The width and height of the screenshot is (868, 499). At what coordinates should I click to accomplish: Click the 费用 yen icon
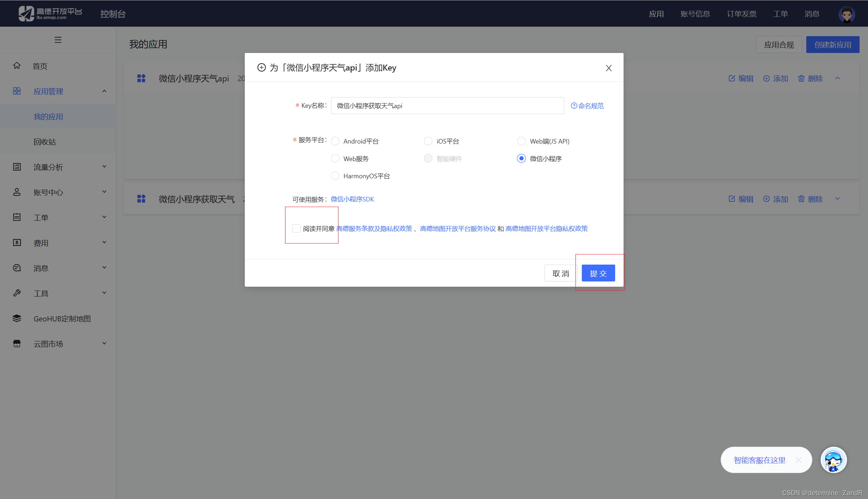click(17, 242)
